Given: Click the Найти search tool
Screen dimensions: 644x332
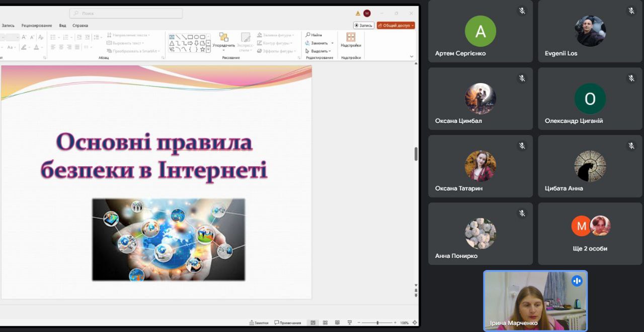Looking at the screenshot, I should (314, 35).
